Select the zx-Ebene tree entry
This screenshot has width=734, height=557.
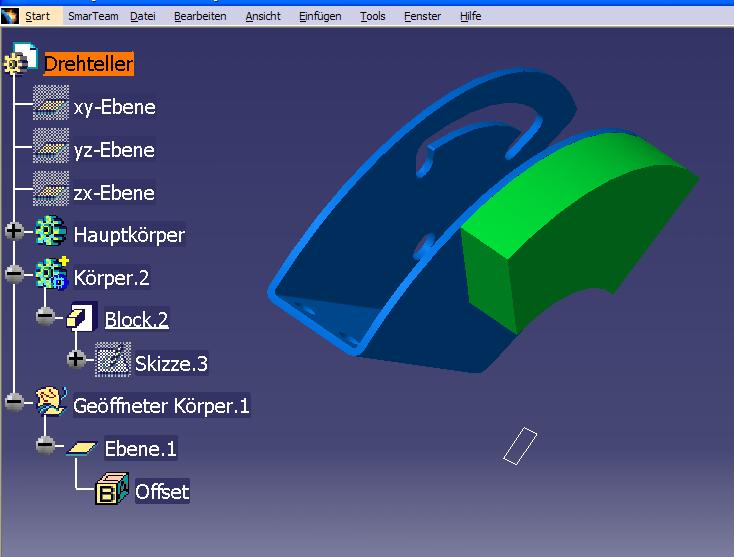114,193
